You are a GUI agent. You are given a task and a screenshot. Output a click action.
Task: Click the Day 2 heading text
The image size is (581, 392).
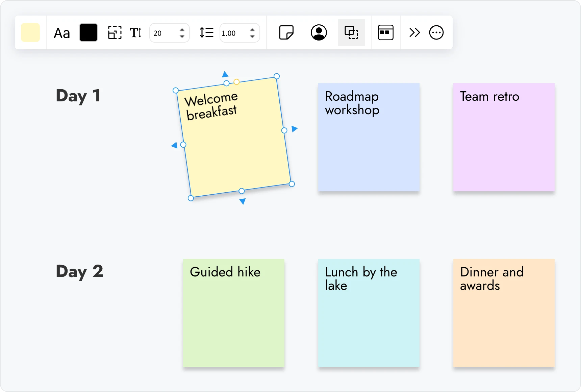click(79, 272)
